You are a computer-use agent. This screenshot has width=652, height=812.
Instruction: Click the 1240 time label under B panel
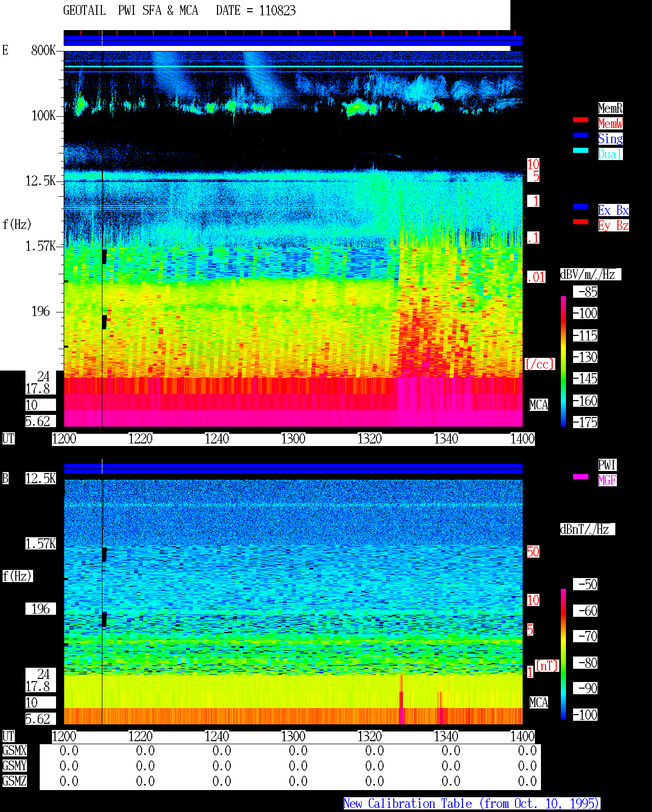click(x=217, y=737)
